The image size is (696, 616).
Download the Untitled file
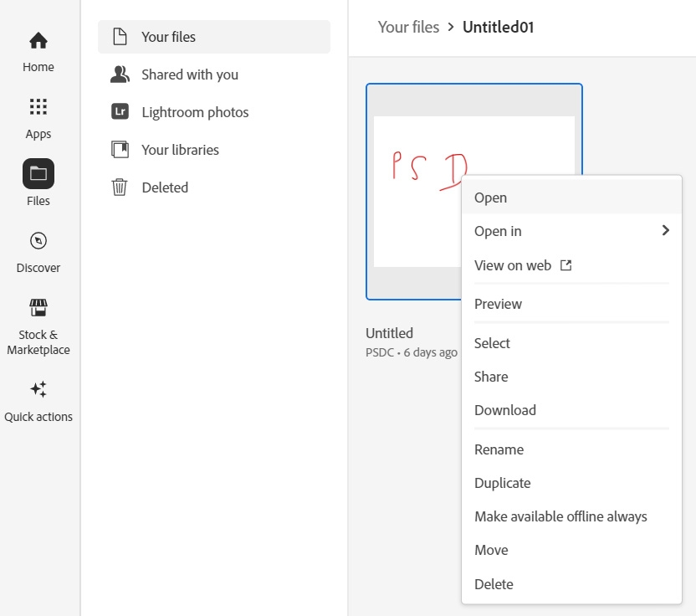click(x=504, y=410)
